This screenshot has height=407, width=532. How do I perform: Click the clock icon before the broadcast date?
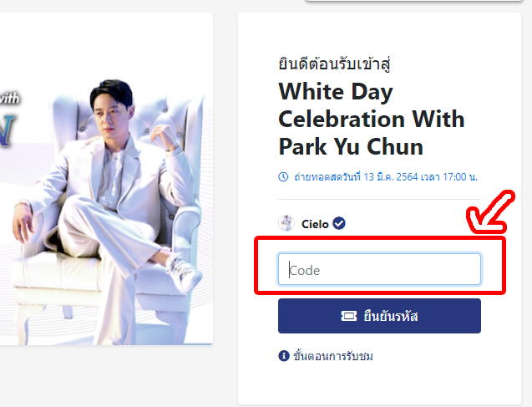(283, 177)
